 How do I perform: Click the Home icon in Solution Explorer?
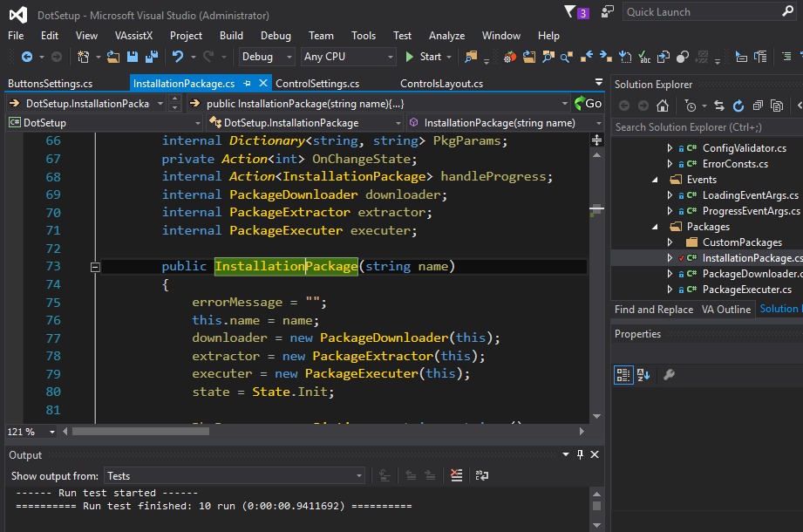tap(663, 105)
